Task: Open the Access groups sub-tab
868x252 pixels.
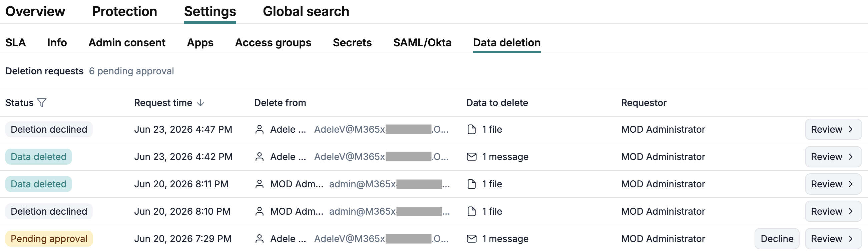Action: tap(273, 42)
